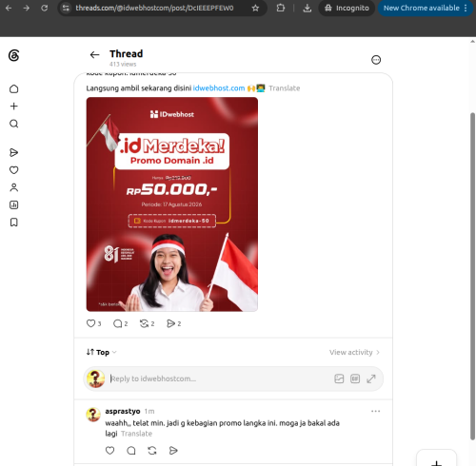Reply to asprastyo's comment via the bubble icon

(x=131, y=450)
